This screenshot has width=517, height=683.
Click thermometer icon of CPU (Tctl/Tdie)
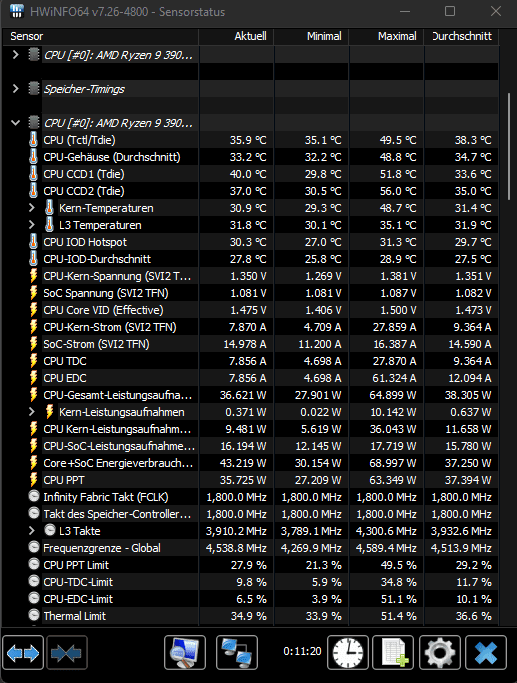click(34, 140)
